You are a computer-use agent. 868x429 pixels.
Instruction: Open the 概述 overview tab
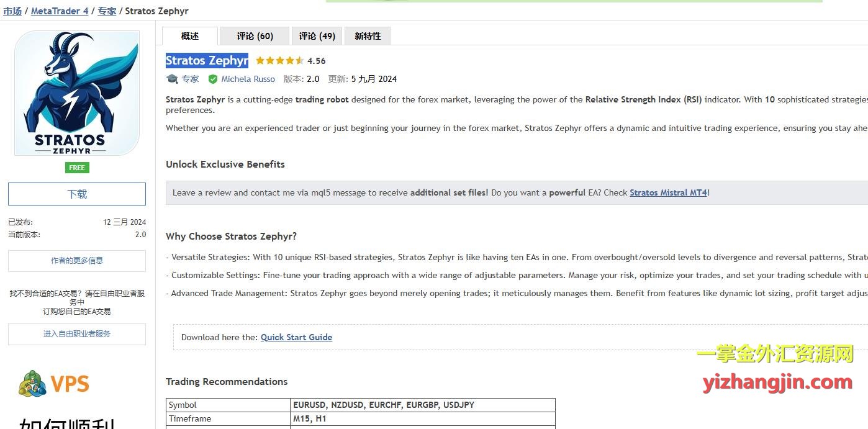pyautogui.click(x=190, y=36)
